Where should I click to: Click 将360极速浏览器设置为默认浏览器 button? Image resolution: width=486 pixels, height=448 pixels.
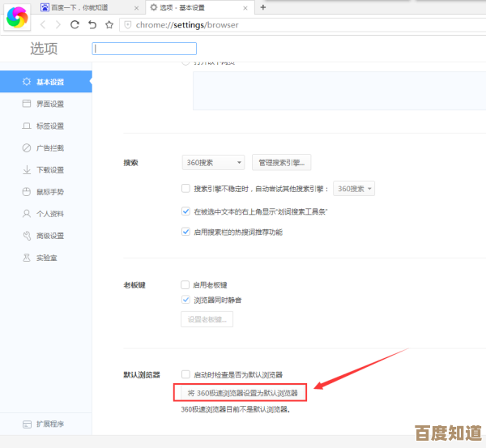point(242,393)
